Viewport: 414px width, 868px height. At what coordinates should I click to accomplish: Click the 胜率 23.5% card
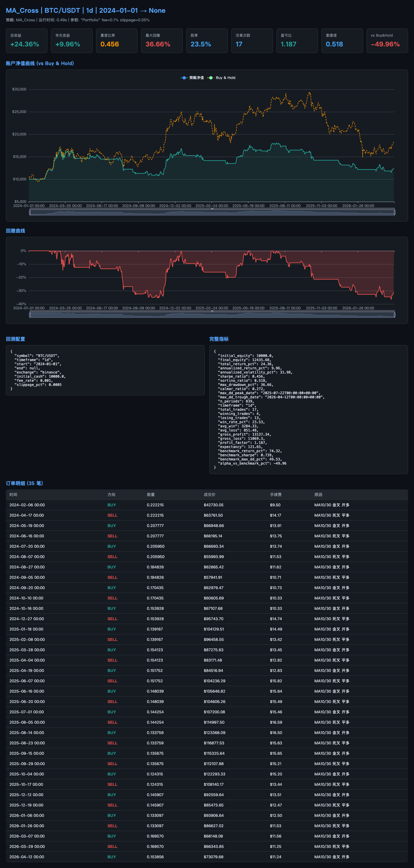tap(207, 41)
